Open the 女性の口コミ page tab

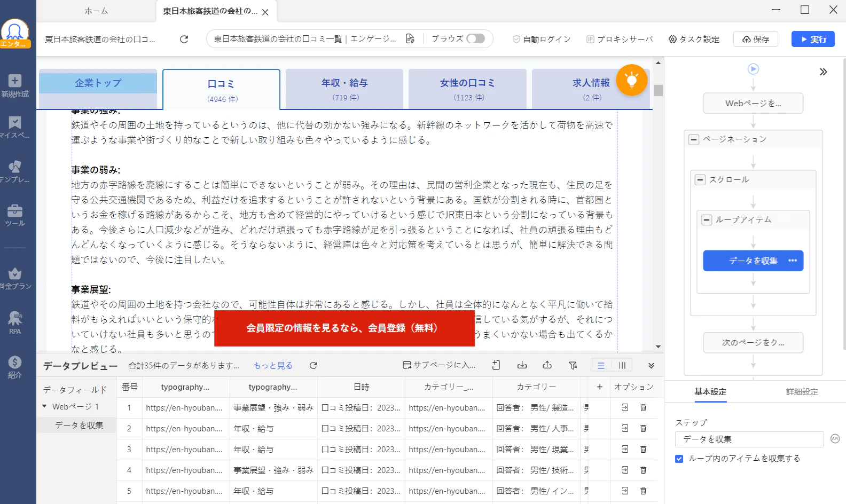tap(467, 89)
